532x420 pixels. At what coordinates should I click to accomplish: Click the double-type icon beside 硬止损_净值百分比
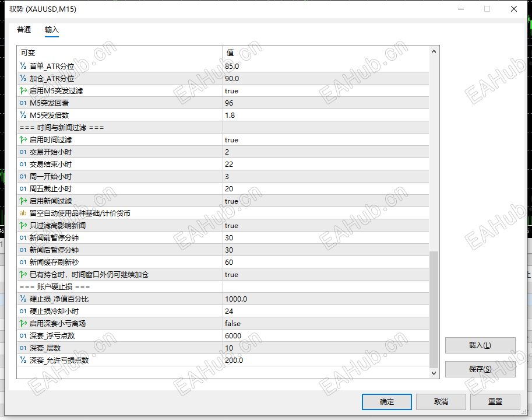click(x=23, y=299)
